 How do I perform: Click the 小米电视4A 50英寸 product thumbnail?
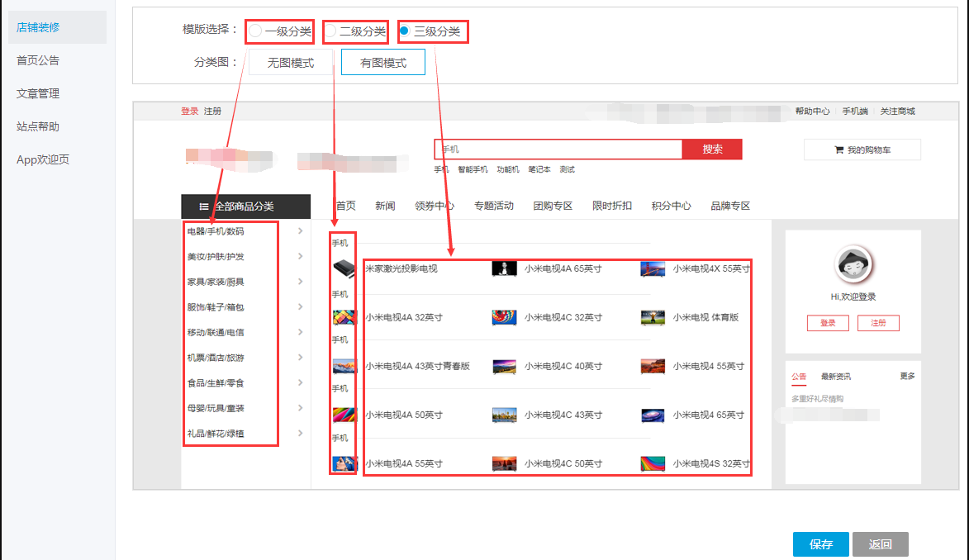(344, 415)
